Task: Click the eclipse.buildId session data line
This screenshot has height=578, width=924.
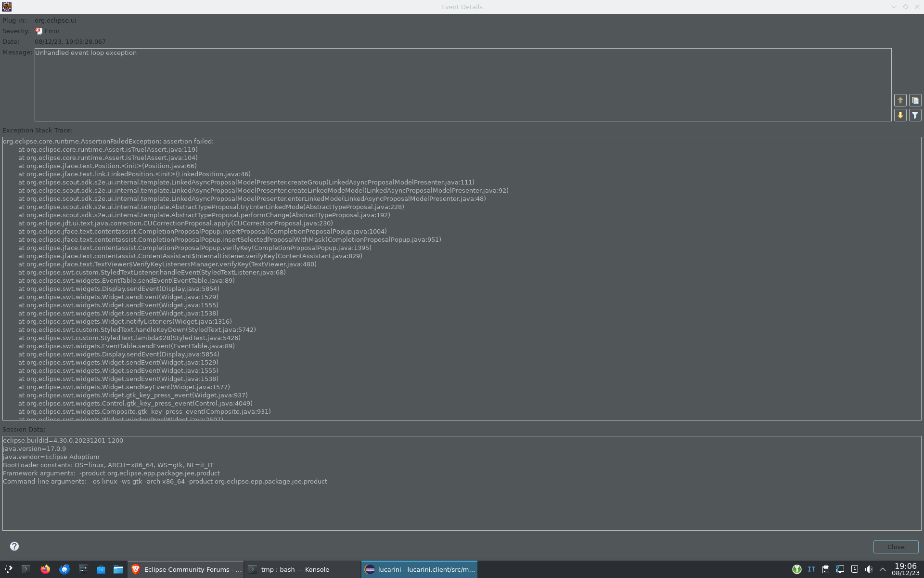Action: (x=63, y=441)
